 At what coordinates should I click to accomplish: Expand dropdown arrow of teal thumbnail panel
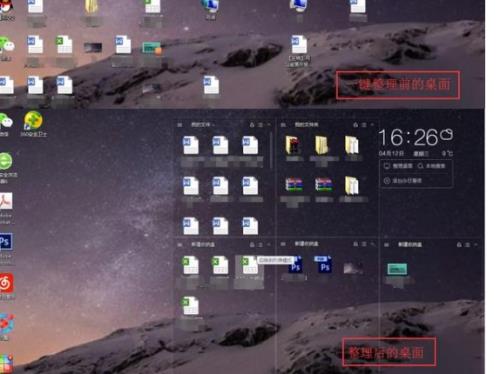coord(476,245)
